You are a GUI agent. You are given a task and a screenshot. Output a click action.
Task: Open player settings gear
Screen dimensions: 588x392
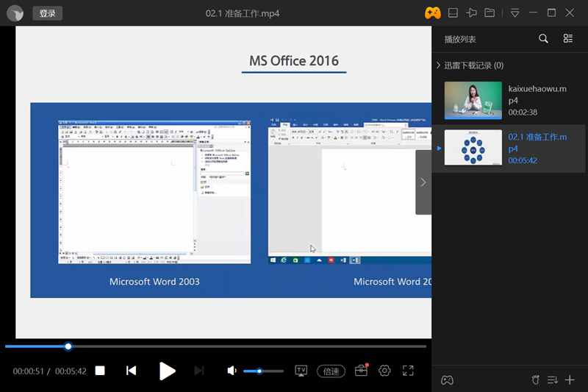click(384, 371)
